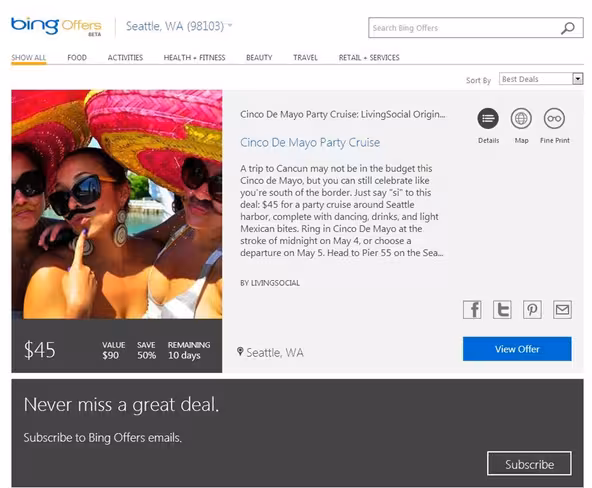Switch to the Activities tab

click(125, 58)
